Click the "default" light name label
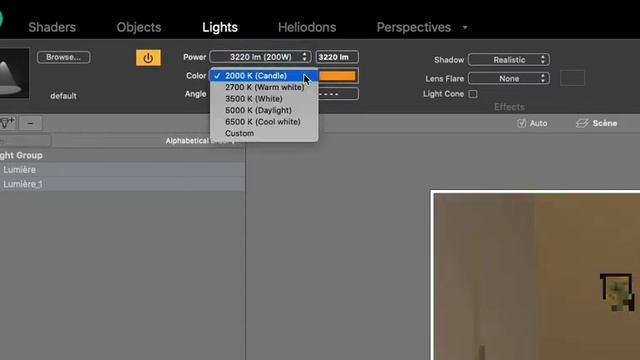Image resolution: width=640 pixels, height=360 pixels. (63, 96)
